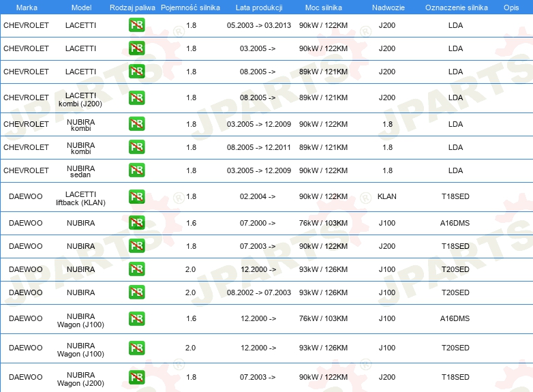Click the fuel icon for Daewoo Nubira 1.6 07.2000

click(136, 223)
